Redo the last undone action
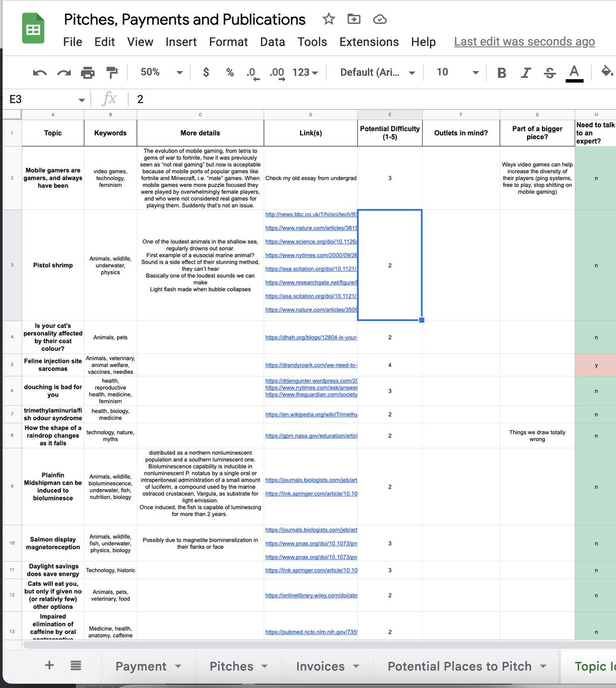This screenshot has width=616, height=688. [64, 72]
